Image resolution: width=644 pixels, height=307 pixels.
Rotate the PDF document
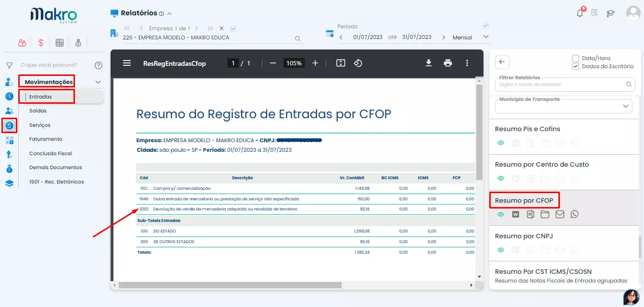(358, 63)
